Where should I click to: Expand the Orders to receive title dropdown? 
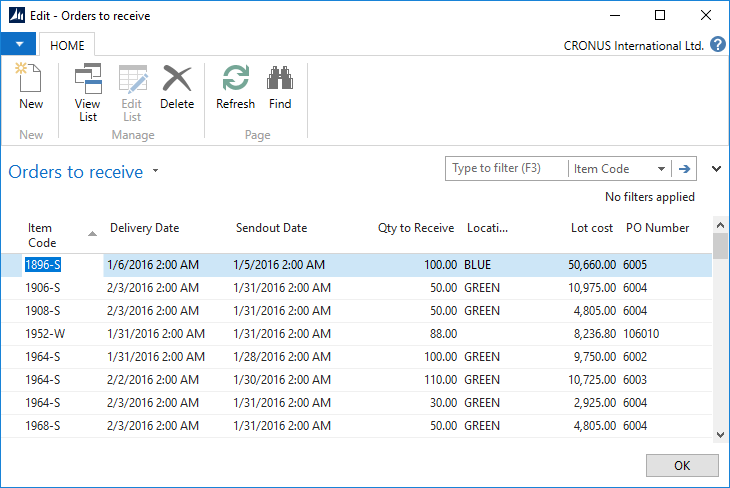pos(156,172)
